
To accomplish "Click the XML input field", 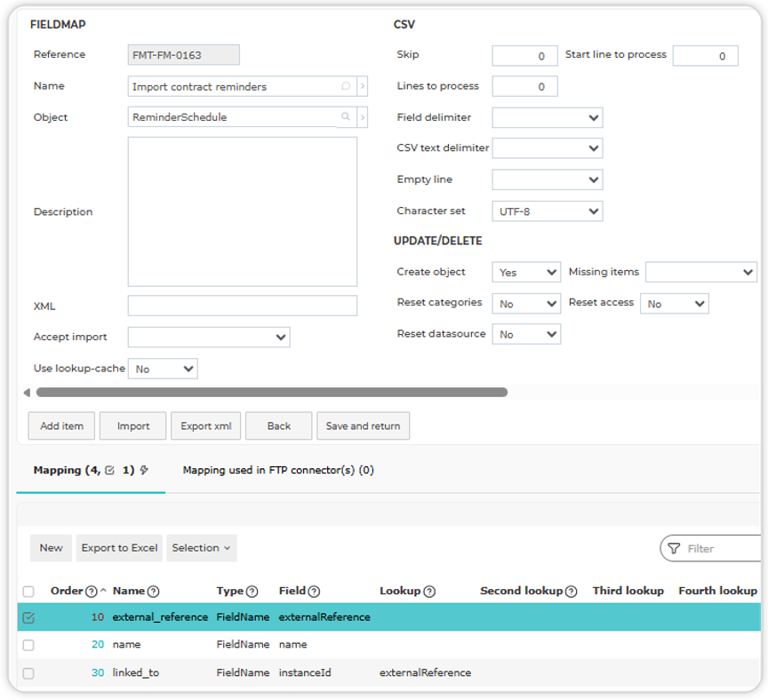I will click(243, 306).
